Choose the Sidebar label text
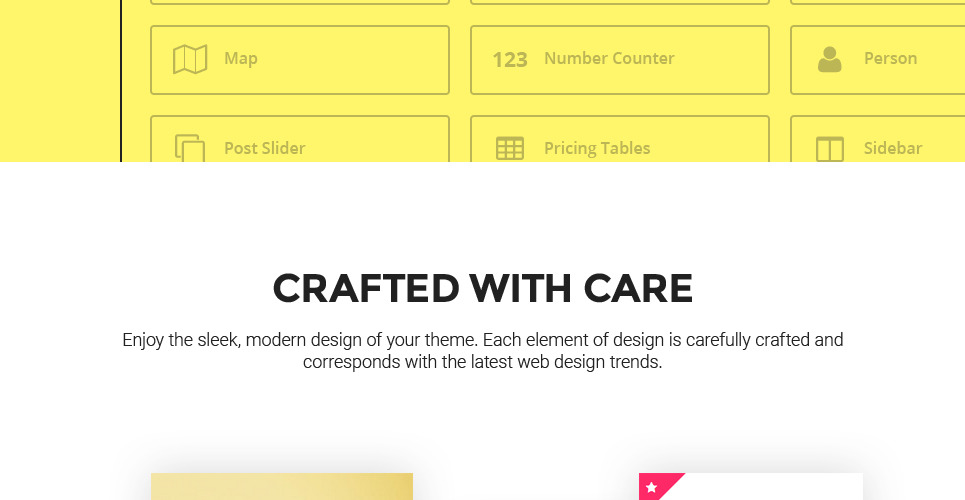Image resolution: width=965 pixels, height=500 pixels. 893,148
